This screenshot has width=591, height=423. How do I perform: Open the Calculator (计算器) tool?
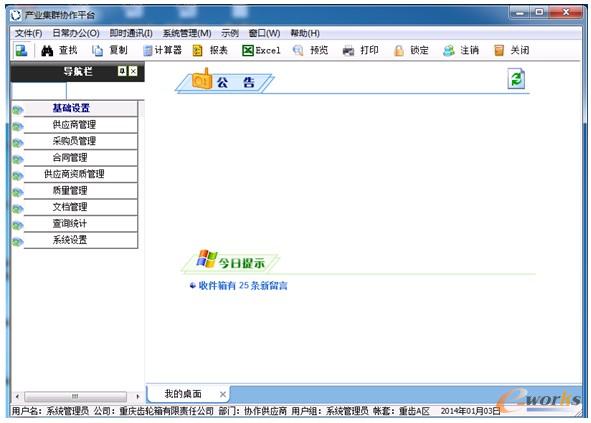[148, 51]
